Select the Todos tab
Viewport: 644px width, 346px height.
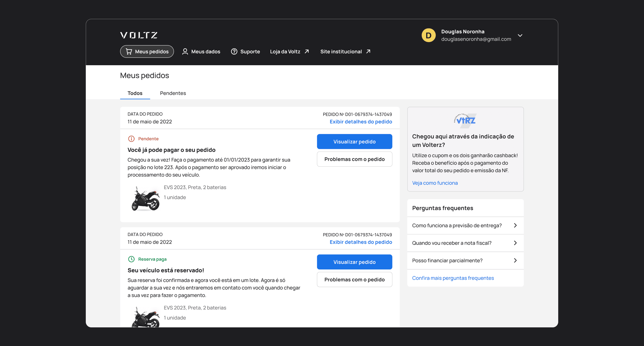point(135,93)
